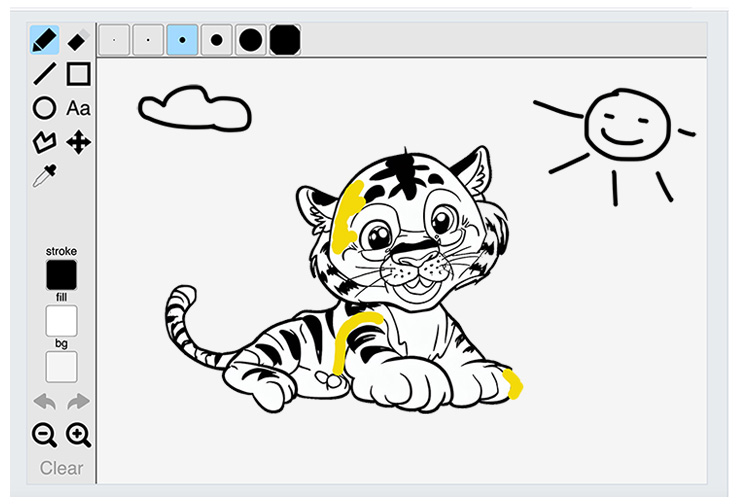The height and width of the screenshot is (504, 740).
Task: Select the Pan move tool
Action: click(78, 142)
